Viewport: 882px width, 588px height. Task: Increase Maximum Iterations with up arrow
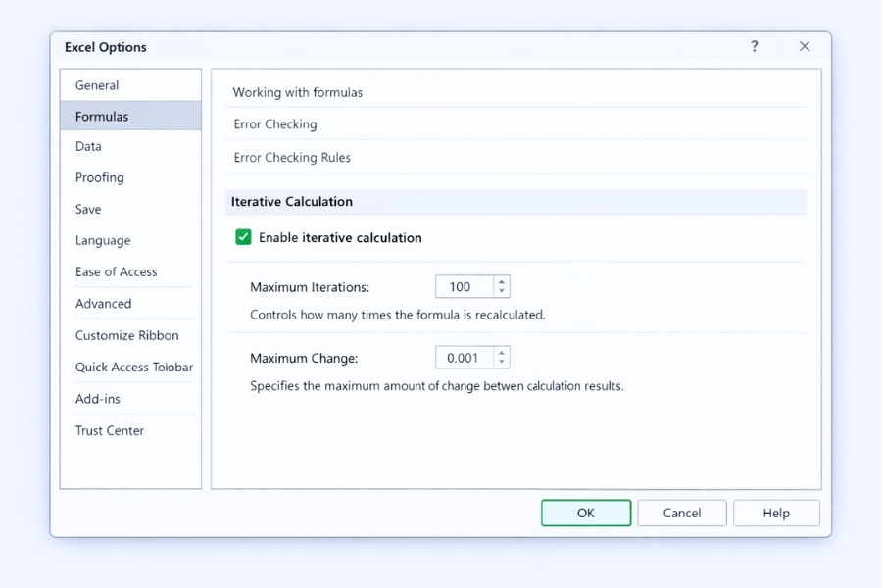click(502, 282)
